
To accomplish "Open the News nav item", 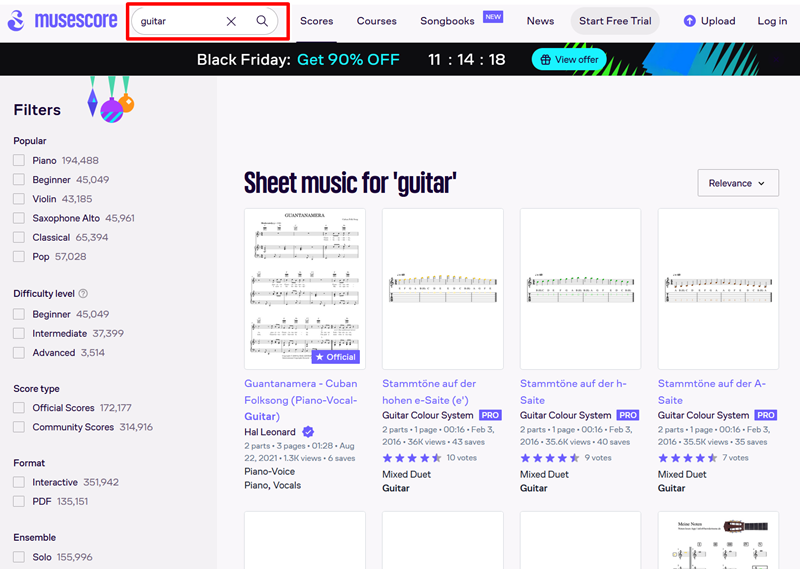I will 540,21.
